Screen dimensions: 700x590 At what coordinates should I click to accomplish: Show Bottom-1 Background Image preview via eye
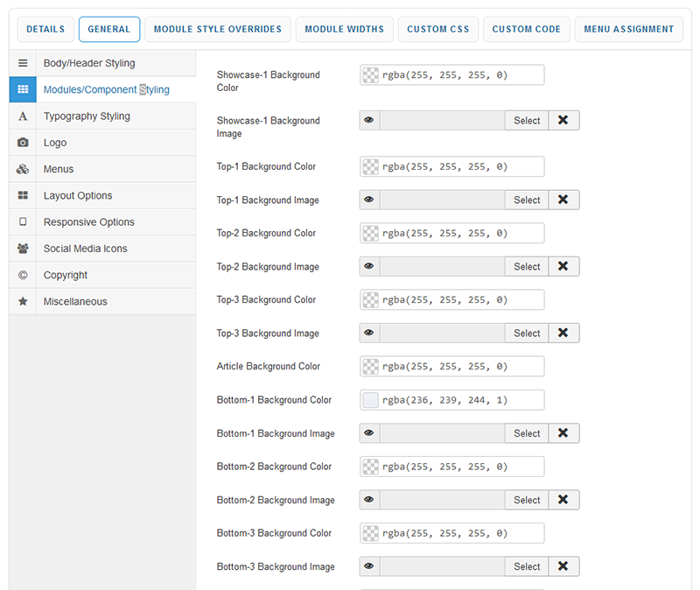click(369, 433)
